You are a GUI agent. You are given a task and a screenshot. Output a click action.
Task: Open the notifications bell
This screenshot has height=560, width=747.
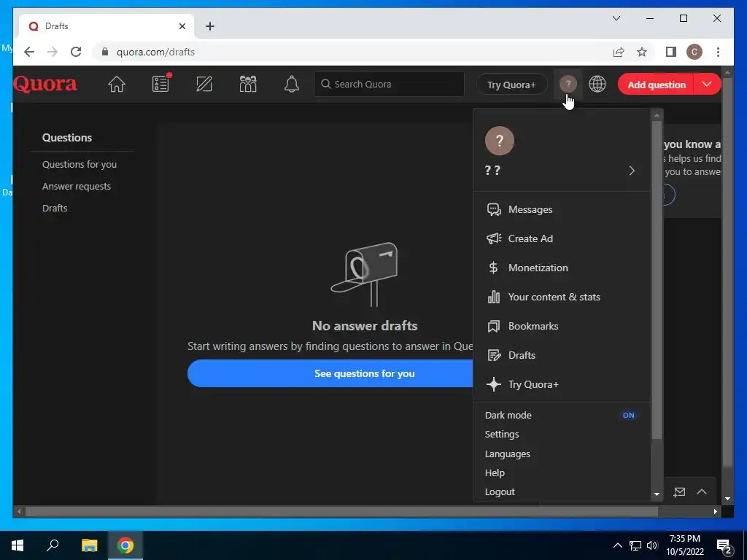[292, 85]
